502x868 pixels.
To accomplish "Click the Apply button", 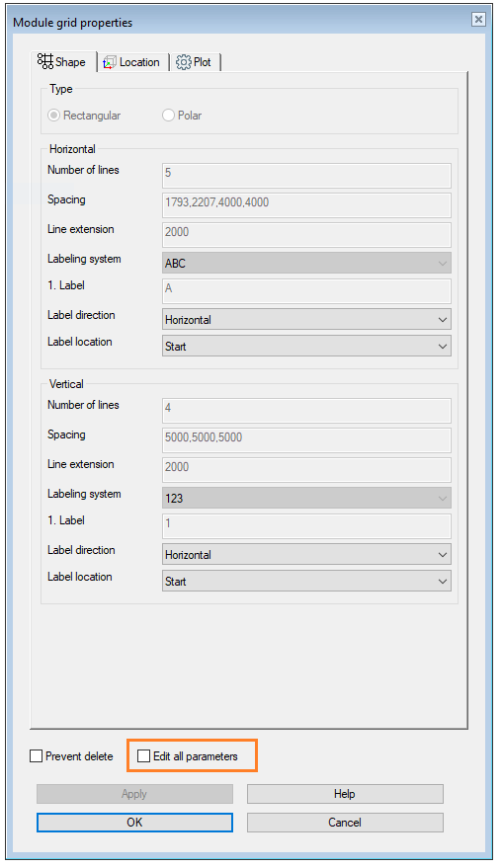I will pos(134,794).
